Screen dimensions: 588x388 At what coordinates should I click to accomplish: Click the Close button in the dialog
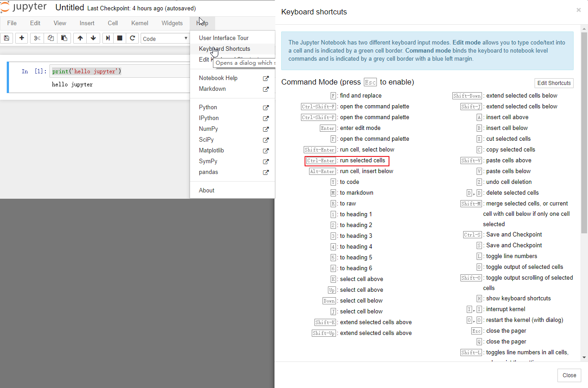(569, 375)
